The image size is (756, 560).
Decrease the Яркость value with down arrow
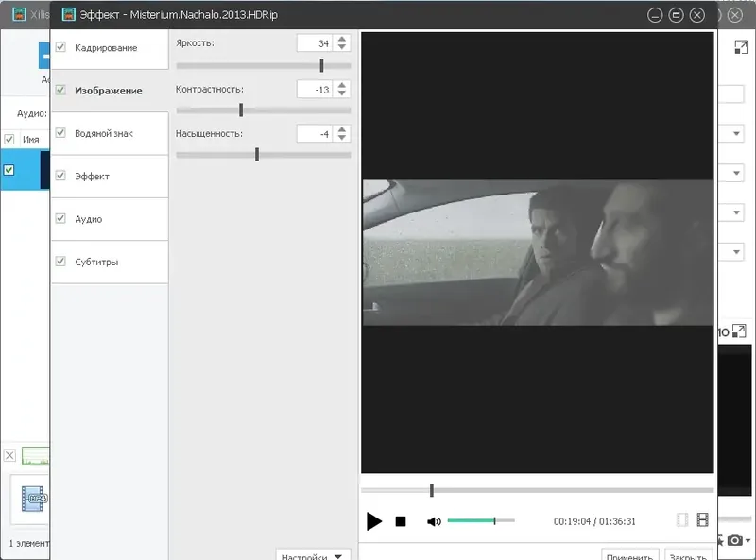coord(342,47)
